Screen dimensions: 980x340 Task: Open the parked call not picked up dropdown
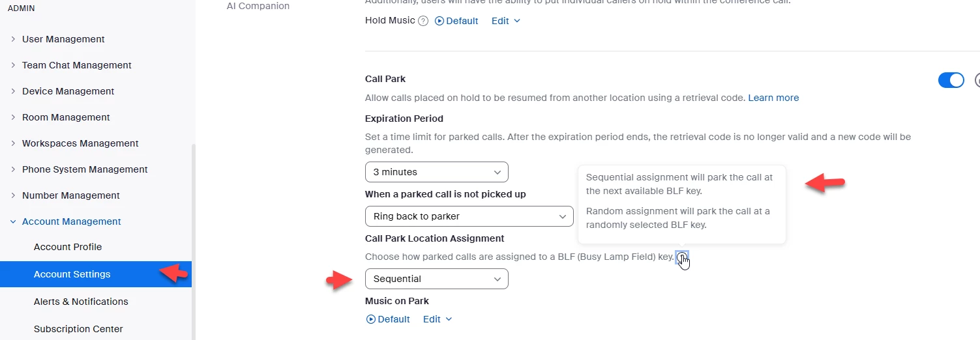tap(469, 216)
